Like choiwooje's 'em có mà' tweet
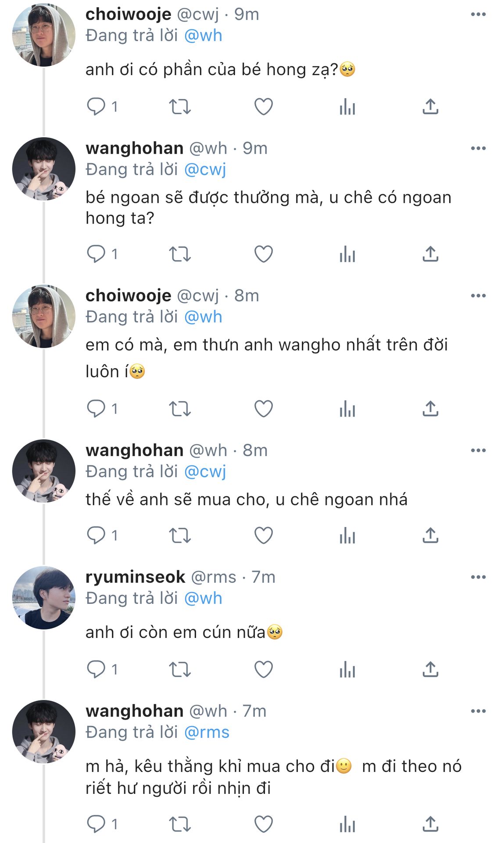The width and height of the screenshot is (504, 843). click(264, 409)
